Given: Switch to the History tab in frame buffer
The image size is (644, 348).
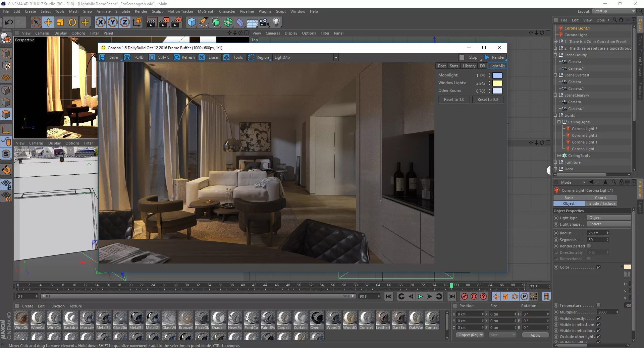Looking at the screenshot, I should click(469, 66).
